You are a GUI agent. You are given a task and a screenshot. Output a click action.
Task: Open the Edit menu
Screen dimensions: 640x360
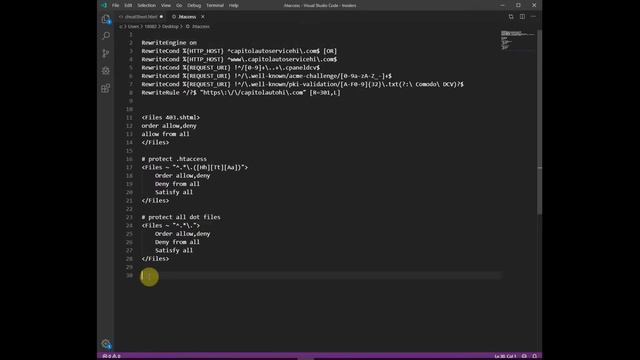[128, 5]
